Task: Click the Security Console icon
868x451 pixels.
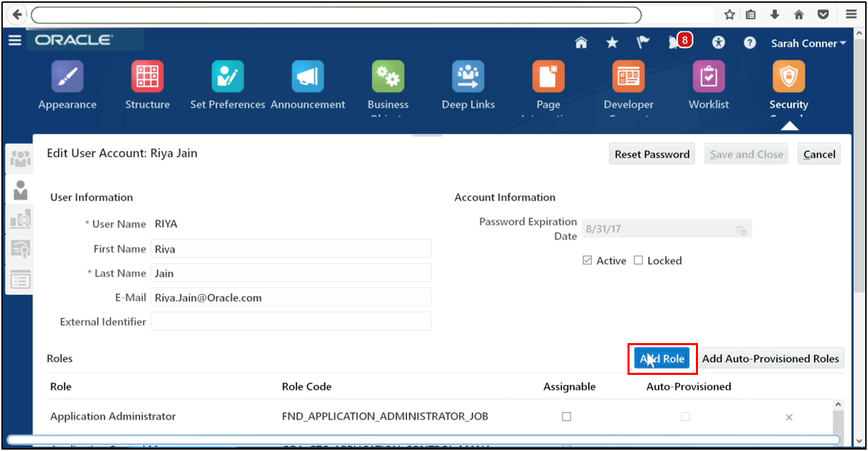Action: (789, 76)
